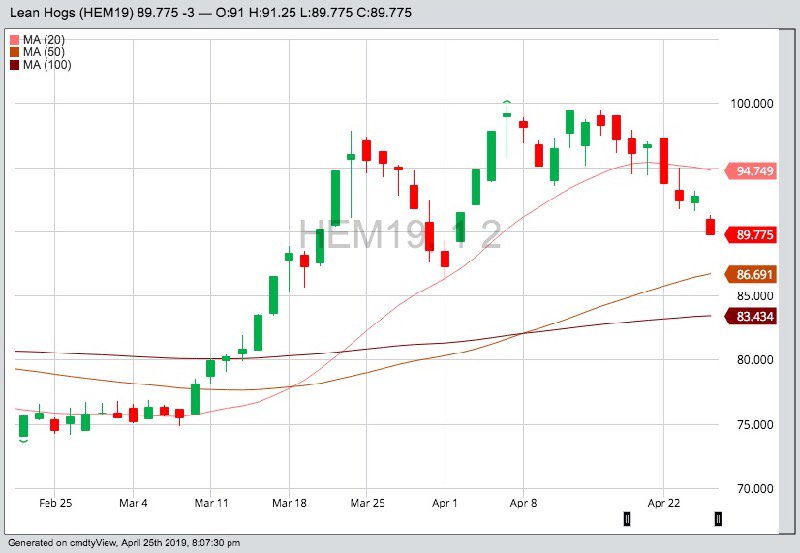Select the MA (100) legend label

click(48, 66)
